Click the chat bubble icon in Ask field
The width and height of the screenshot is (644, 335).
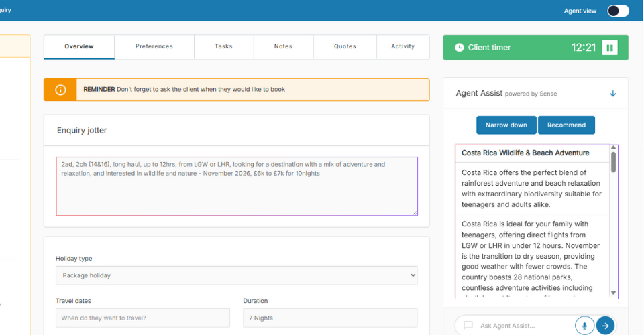pos(468,326)
